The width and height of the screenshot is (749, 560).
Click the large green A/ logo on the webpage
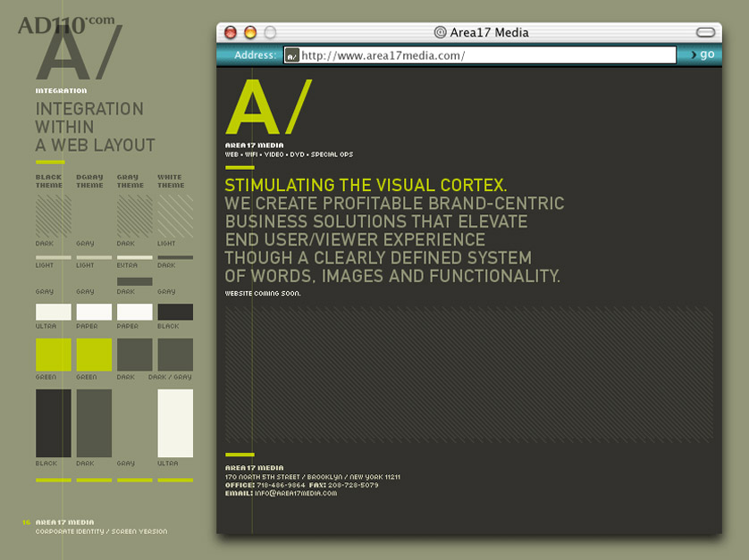268,107
